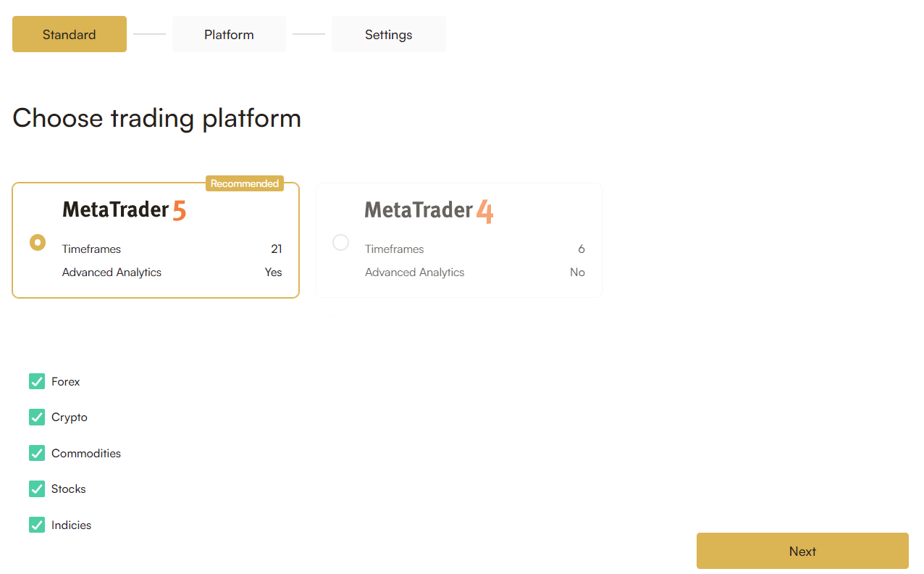This screenshot has height=574, width=924.
Task: Click the Commodities label text
Action: point(86,453)
